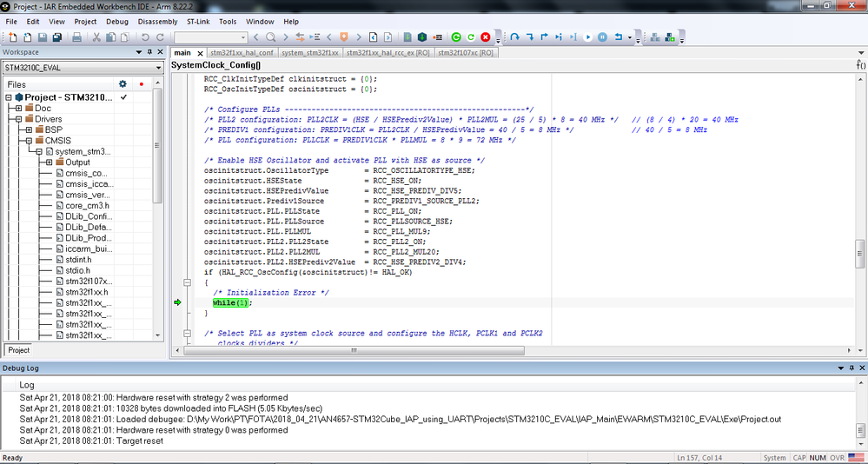Screen dimensions: 868x464
Task: Click the Navigate Forward file icon
Action: (388, 37)
